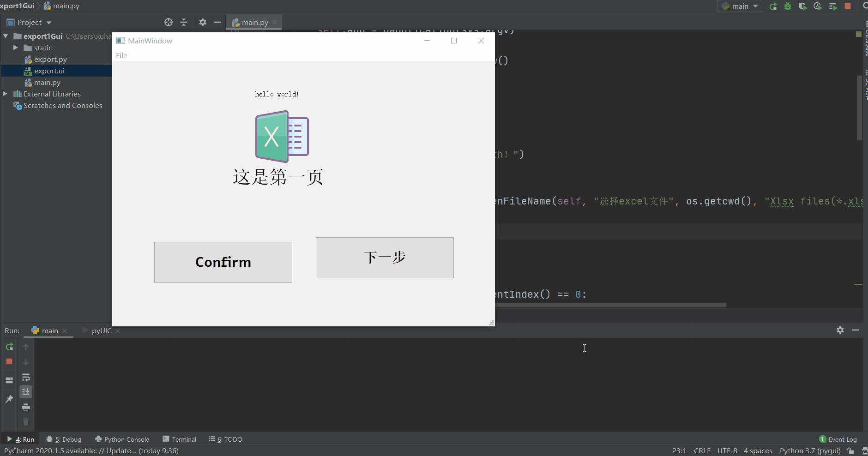Click the PyCharm 2020.1.5 update notice

[91, 451]
